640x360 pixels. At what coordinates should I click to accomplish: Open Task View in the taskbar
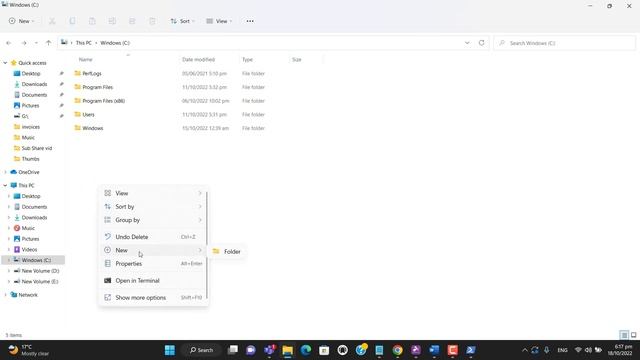pos(233,350)
